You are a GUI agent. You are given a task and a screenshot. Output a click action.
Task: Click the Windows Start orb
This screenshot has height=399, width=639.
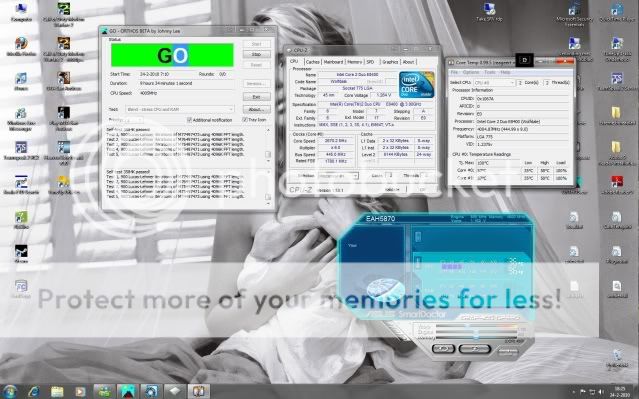click(x=10, y=391)
